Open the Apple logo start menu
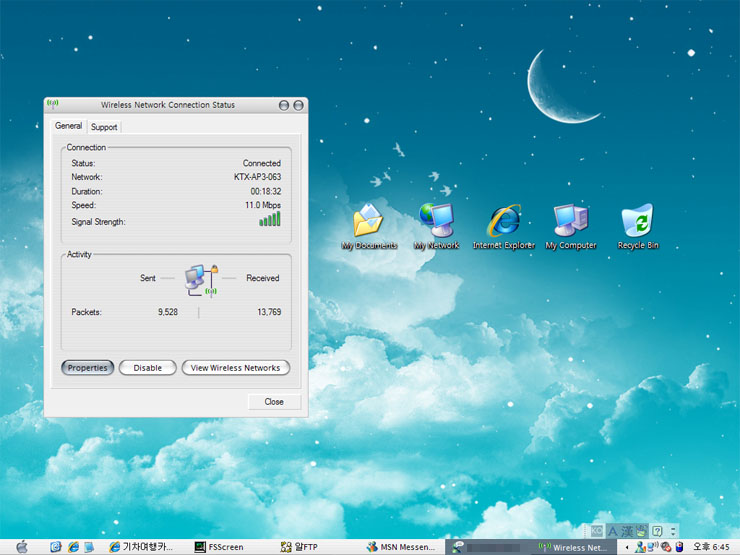 click(21, 547)
